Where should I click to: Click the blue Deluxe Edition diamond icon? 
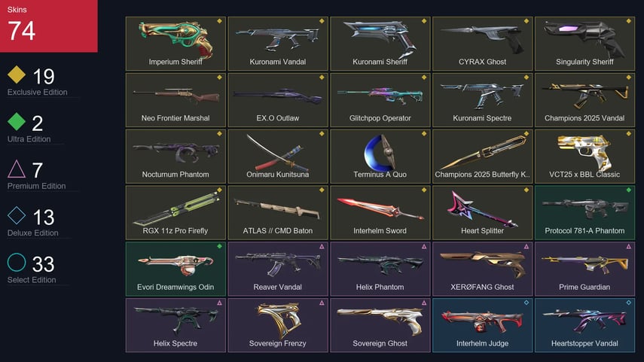17,215
